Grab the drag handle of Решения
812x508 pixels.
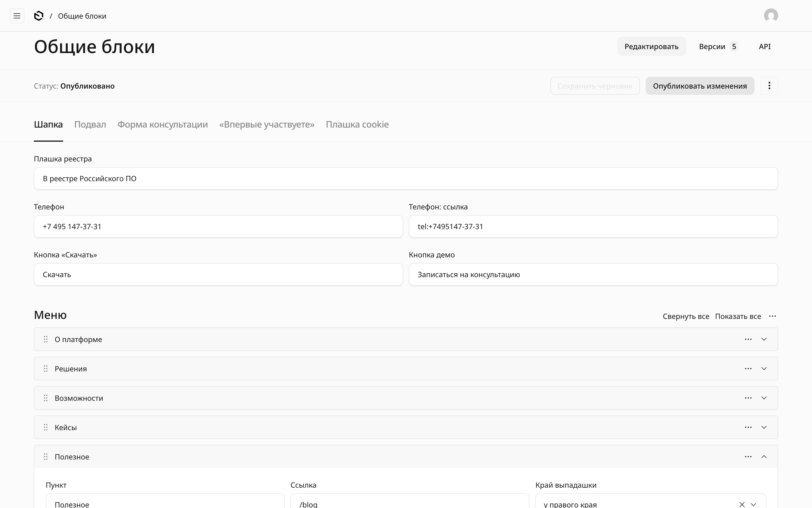tap(46, 369)
